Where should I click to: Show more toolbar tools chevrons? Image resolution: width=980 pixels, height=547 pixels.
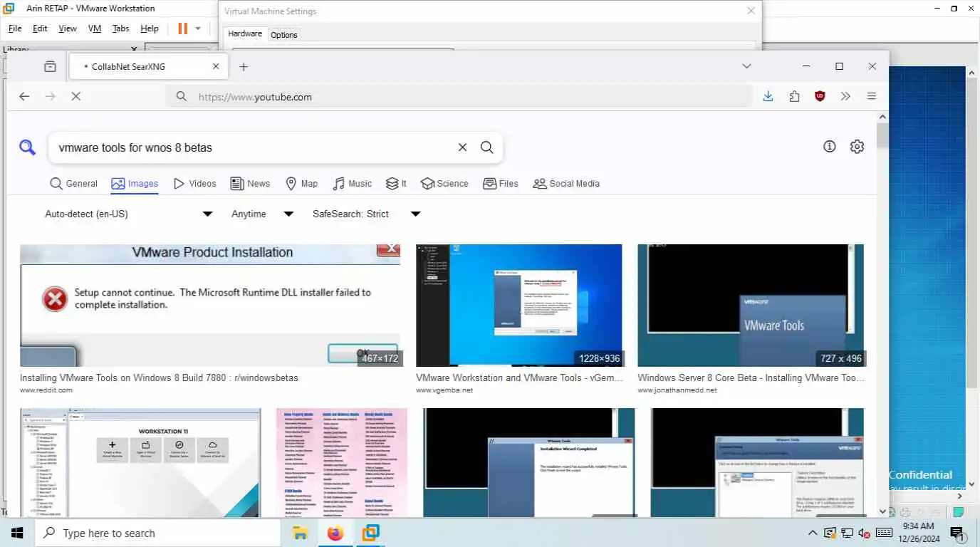tap(845, 96)
